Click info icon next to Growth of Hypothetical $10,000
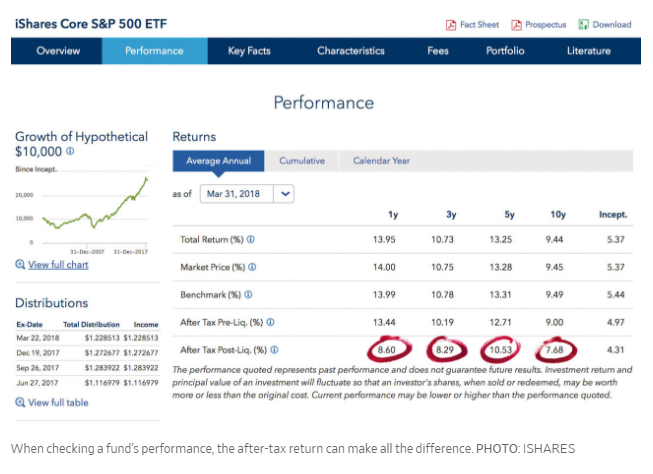Image resolution: width=653 pixels, height=474 pixels. pos(70,152)
